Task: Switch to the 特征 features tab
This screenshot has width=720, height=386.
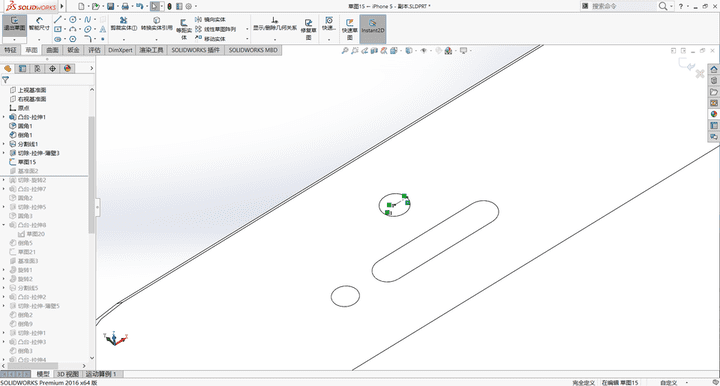Action: point(10,50)
